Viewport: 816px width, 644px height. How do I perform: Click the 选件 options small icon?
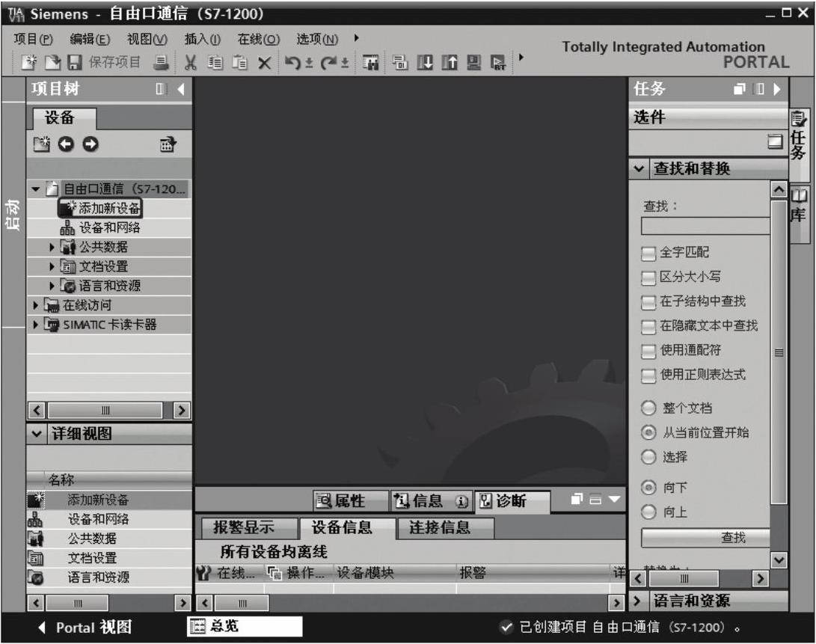(776, 141)
